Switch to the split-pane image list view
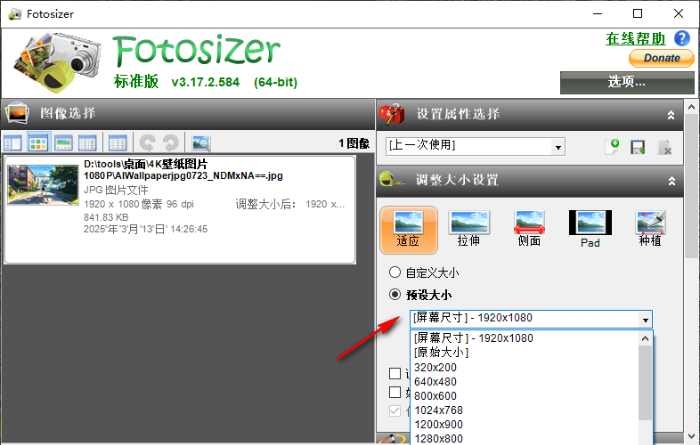Viewport: 700px width, 445px height. (12, 144)
